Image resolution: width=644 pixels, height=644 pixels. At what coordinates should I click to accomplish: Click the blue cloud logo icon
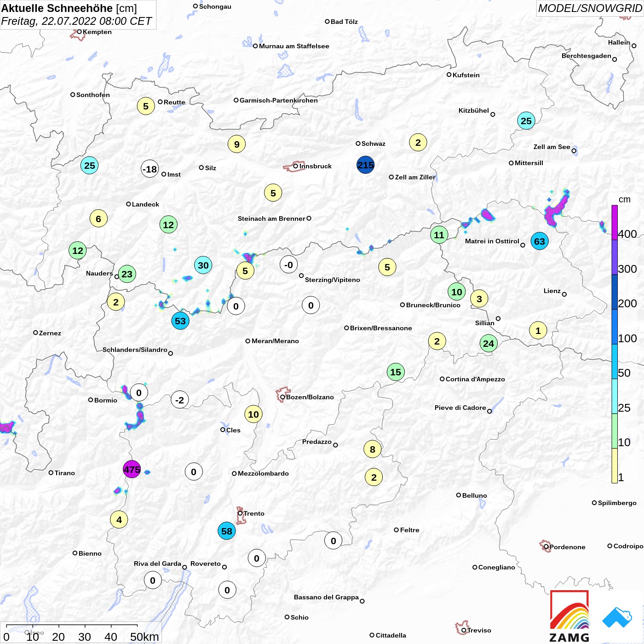[x=617, y=617]
